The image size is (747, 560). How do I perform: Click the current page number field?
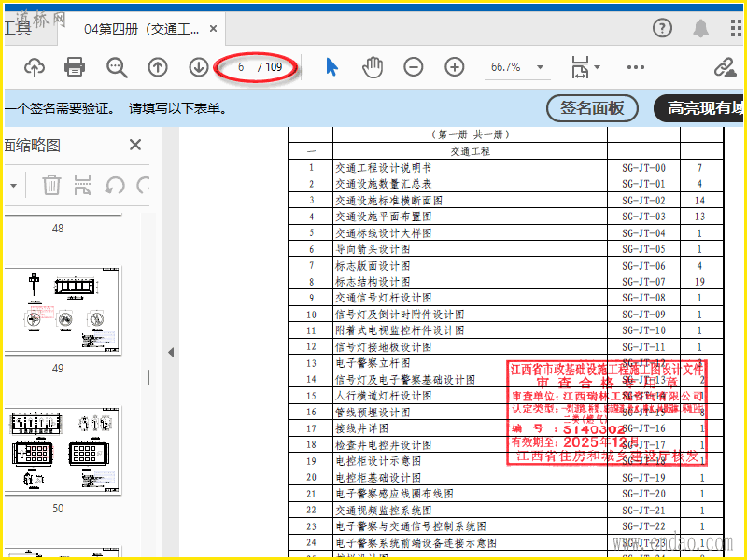click(241, 67)
